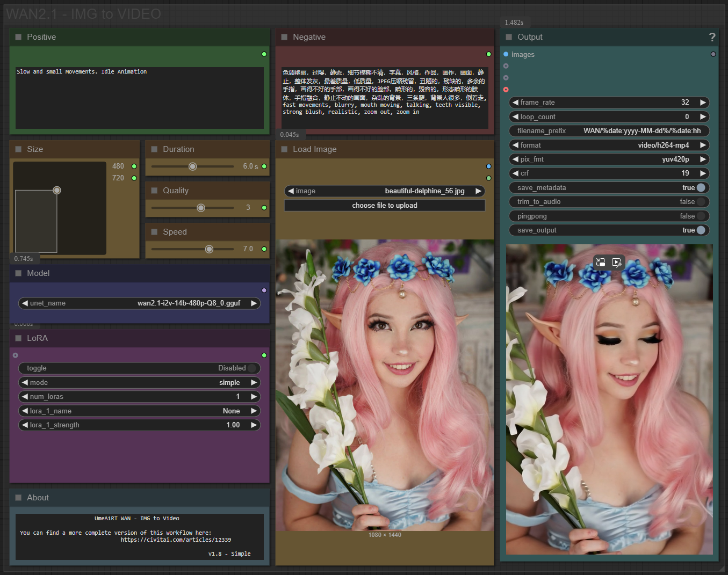Image resolution: width=728 pixels, height=575 pixels.
Task: Click the LoRA group header square
Action: (x=18, y=338)
